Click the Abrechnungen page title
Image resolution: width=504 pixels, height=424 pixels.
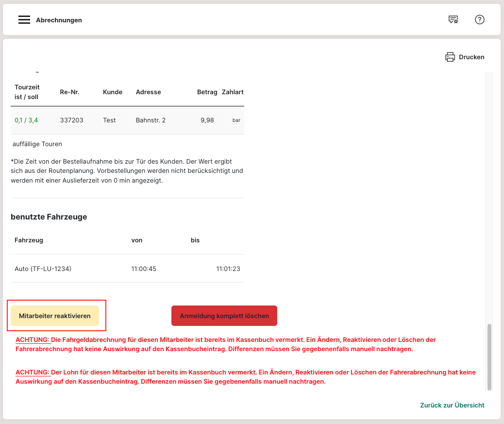point(59,20)
